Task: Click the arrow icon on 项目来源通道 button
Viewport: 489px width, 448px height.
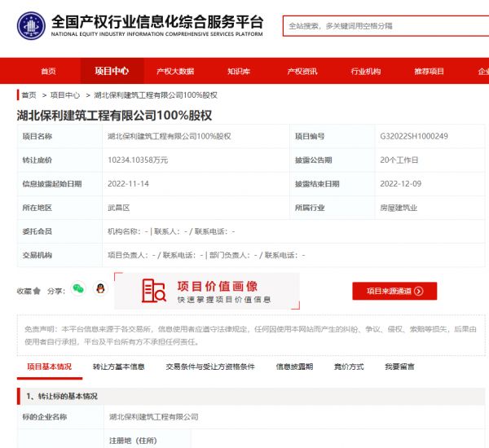Action: coord(419,291)
